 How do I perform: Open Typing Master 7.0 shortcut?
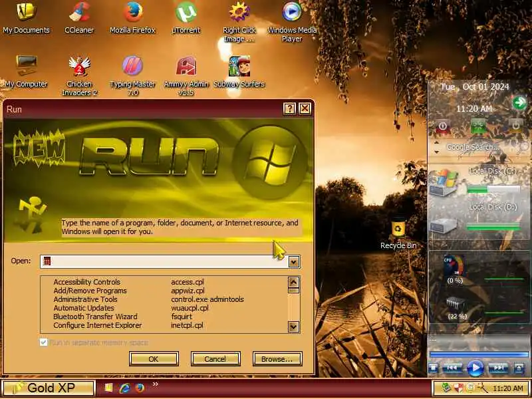point(132,76)
